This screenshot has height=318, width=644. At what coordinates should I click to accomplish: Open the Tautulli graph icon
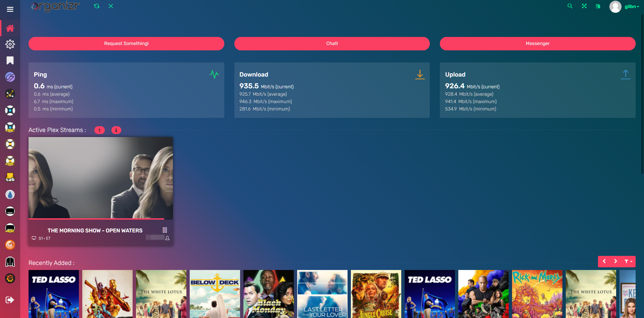pos(10,94)
